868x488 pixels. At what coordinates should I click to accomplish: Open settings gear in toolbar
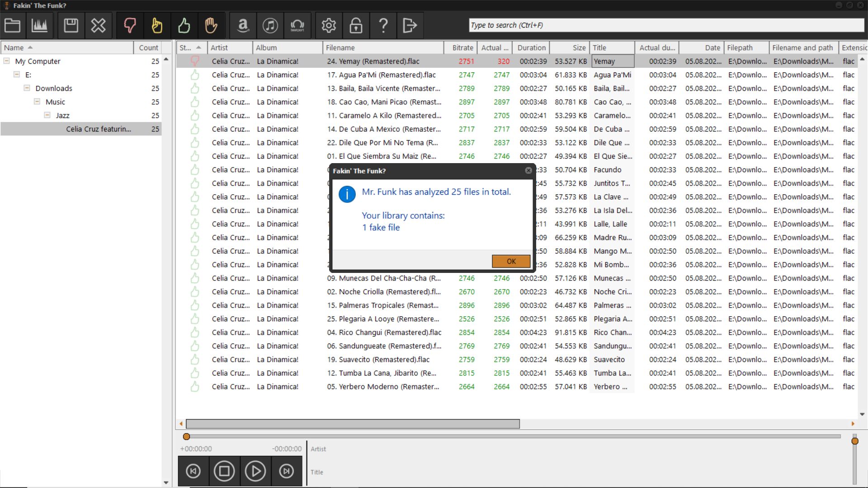click(329, 25)
